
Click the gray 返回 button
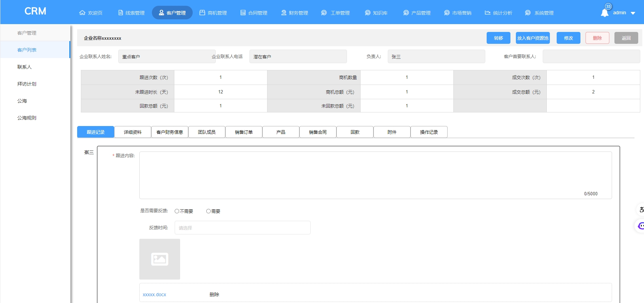click(626, 38)
